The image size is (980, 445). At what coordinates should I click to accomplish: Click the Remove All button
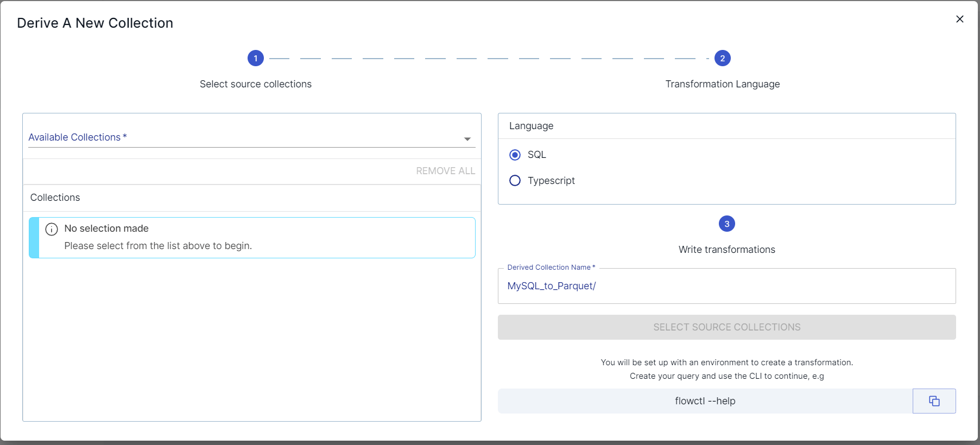[445, 171]
